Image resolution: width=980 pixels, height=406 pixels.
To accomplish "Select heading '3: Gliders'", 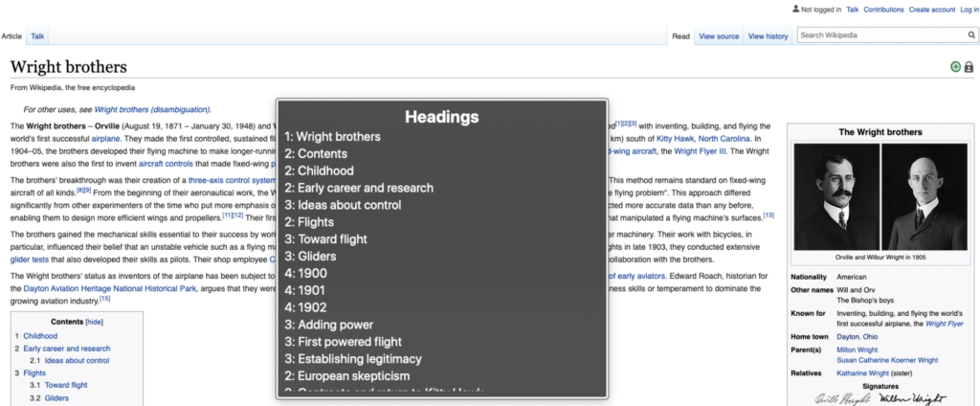I will click(310, 256).
